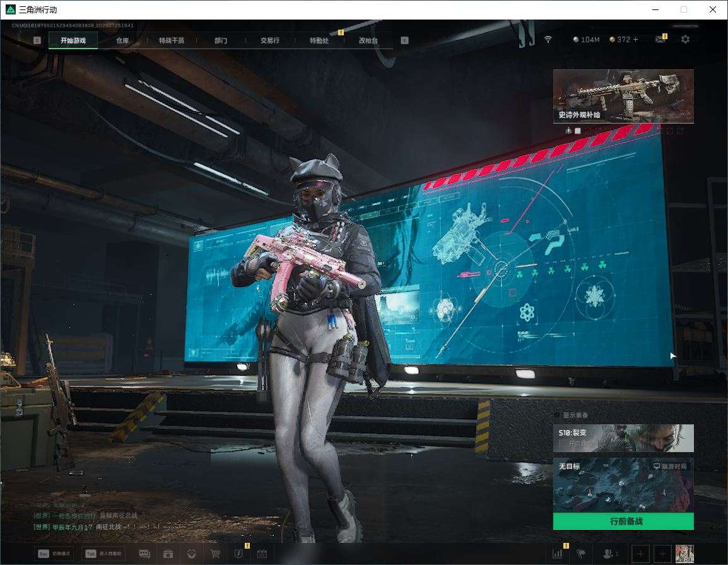Image resolution: width=728 pixels, height=565 pixels.
Task: View the 104M currency balance
Action: pyautogui.click(x=587, y=40)
